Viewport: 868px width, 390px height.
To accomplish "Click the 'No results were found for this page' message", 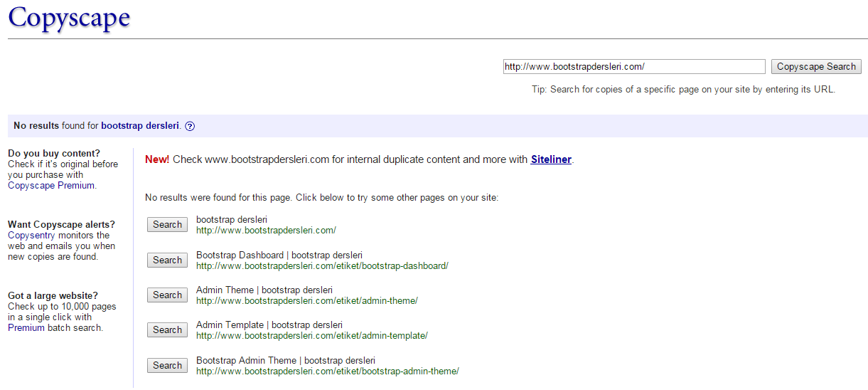I will point(322,197).
